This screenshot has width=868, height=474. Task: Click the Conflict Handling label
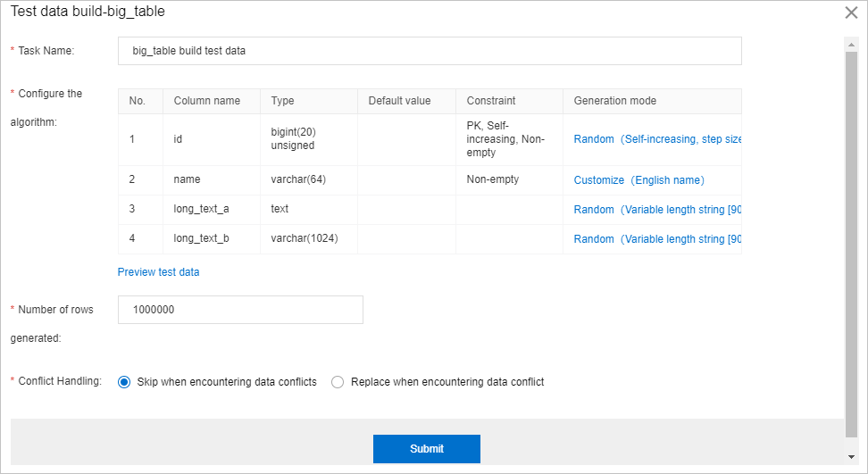(x=60, y=381)
